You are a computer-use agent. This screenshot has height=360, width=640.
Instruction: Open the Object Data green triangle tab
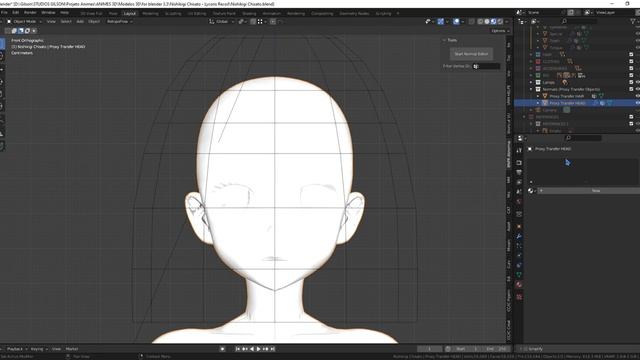pyautogui.click(x=519, y=275)
